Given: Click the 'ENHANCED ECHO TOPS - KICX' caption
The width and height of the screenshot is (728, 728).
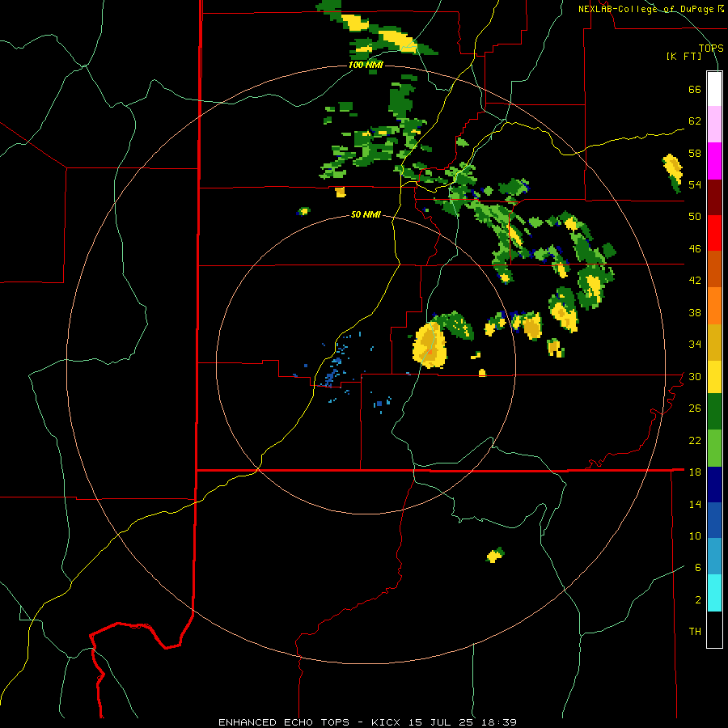Looking at the screenshot, I should 311,722.
